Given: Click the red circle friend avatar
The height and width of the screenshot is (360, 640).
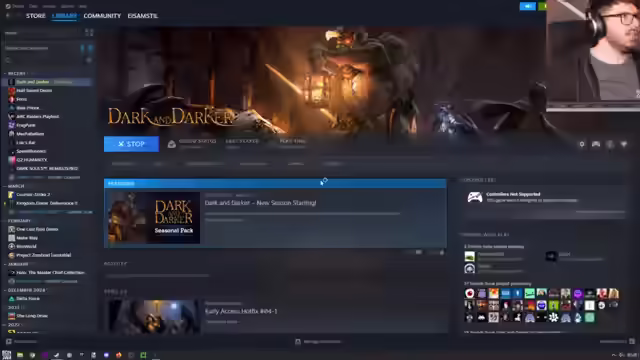Looking at the screenshot, I should coord(470,293).
